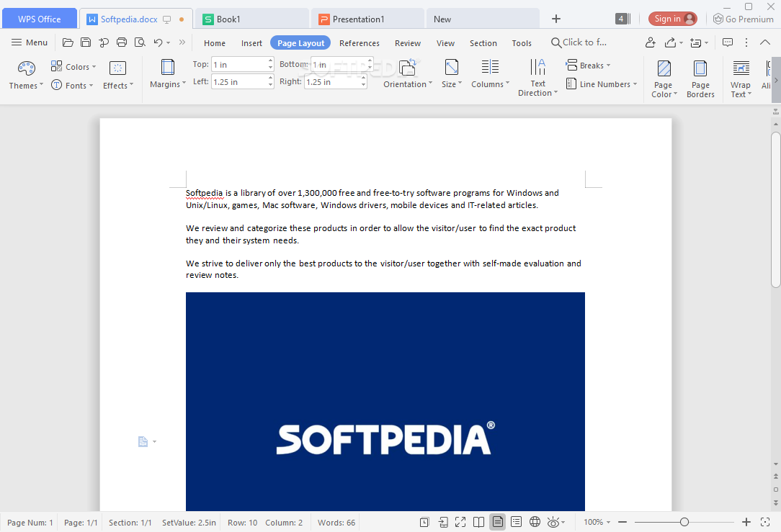The height and width of the screenshot is (532, 781).
Task: Select Web Layout globe icon
Action: pyautogui.click(x=535, y=521)
